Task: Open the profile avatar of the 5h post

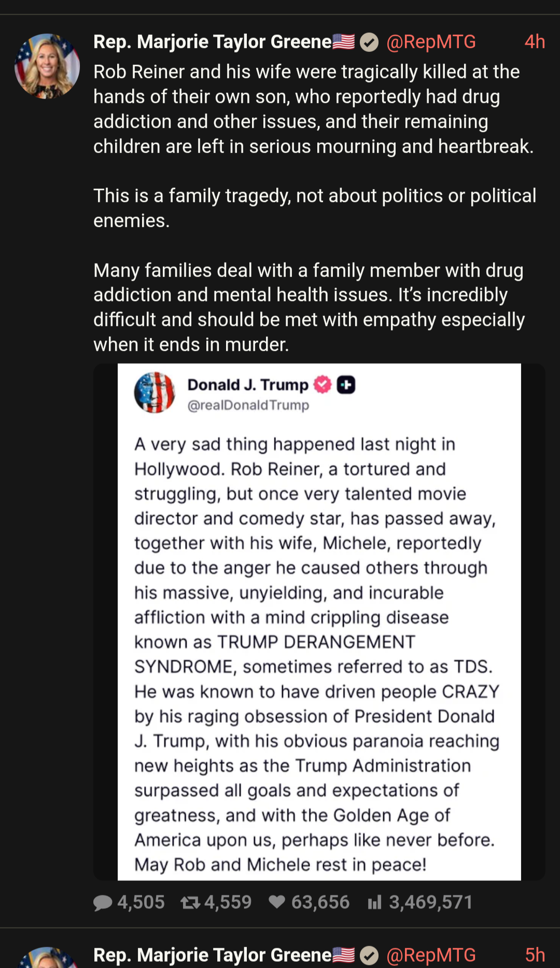Action: 47,960
